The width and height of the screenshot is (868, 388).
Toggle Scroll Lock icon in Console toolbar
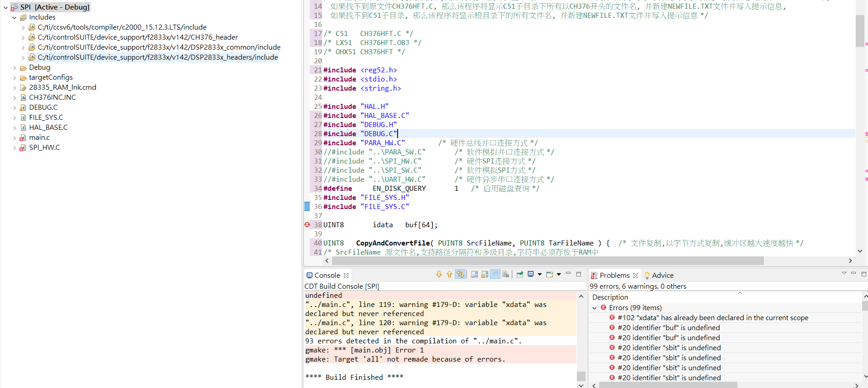click(x=484, y=275)
